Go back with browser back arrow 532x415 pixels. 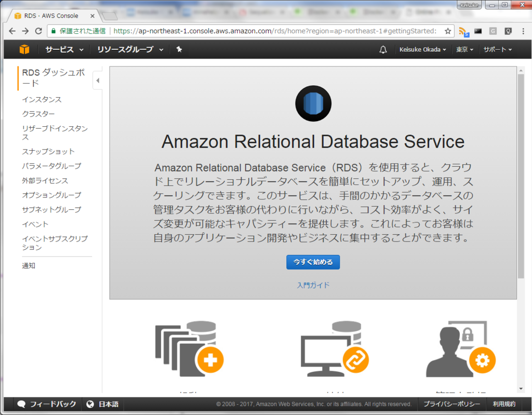click(12, 31)
